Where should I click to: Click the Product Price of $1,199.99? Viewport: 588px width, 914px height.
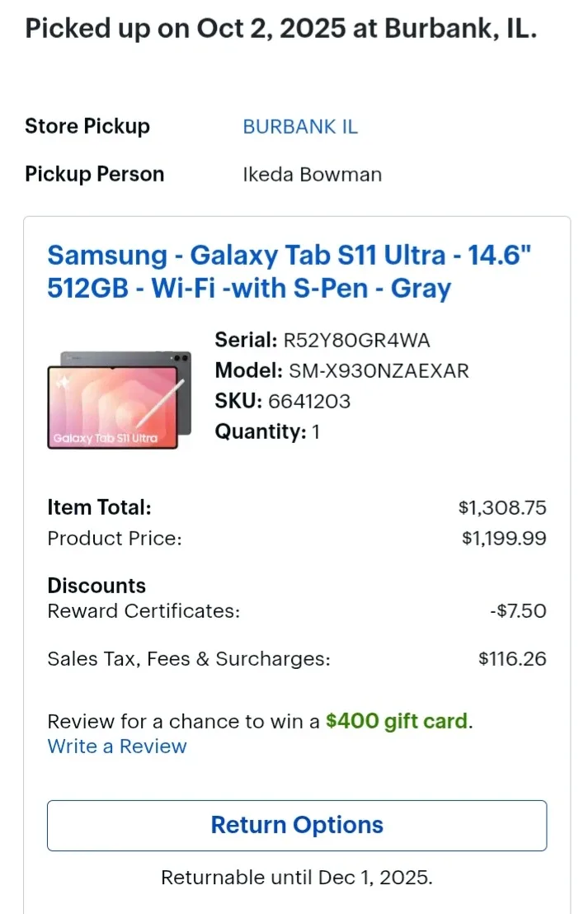(506, 538)
